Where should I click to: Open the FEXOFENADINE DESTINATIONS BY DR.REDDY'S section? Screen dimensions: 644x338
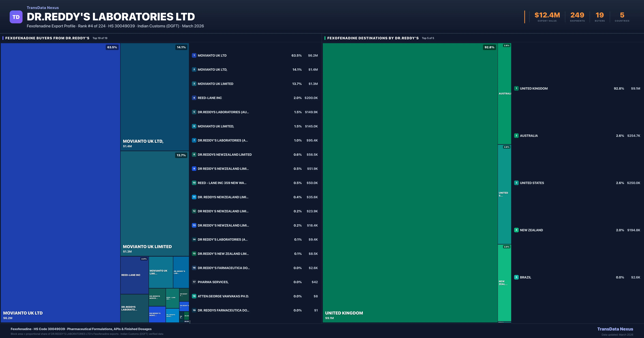(x=373, y=38)
